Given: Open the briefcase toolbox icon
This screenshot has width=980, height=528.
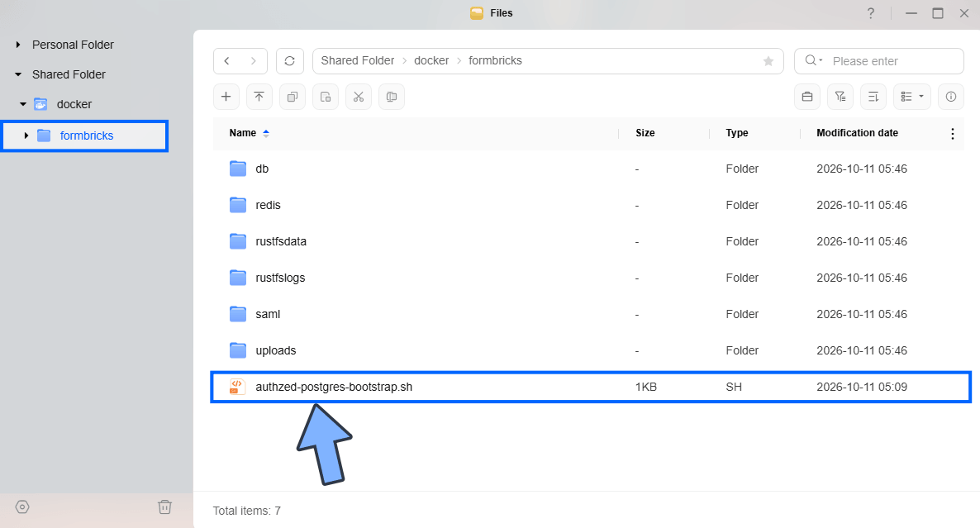Looking at the screenshot, I should tap(806, 96).
